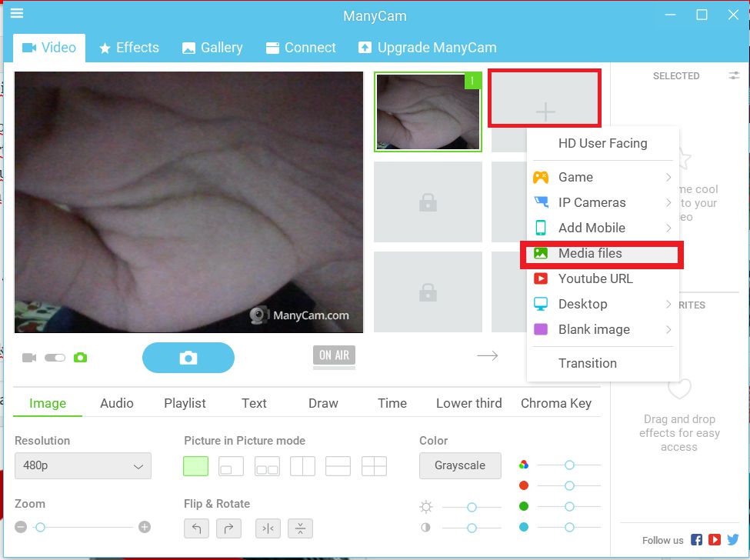Select the Image settings tab
This screenshot has height=560, width=750.
[48, 403]
